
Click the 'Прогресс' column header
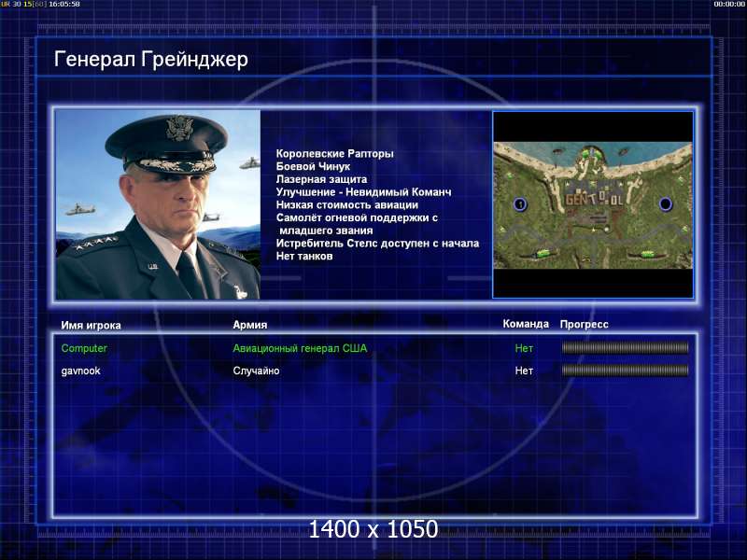pyautogui.click(x=585, y=324)
